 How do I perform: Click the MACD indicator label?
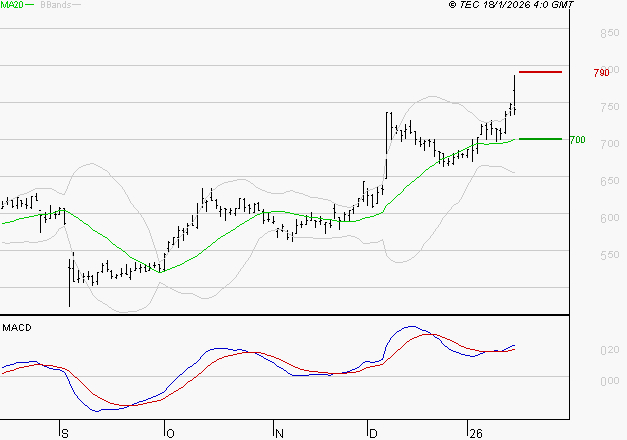17,328
